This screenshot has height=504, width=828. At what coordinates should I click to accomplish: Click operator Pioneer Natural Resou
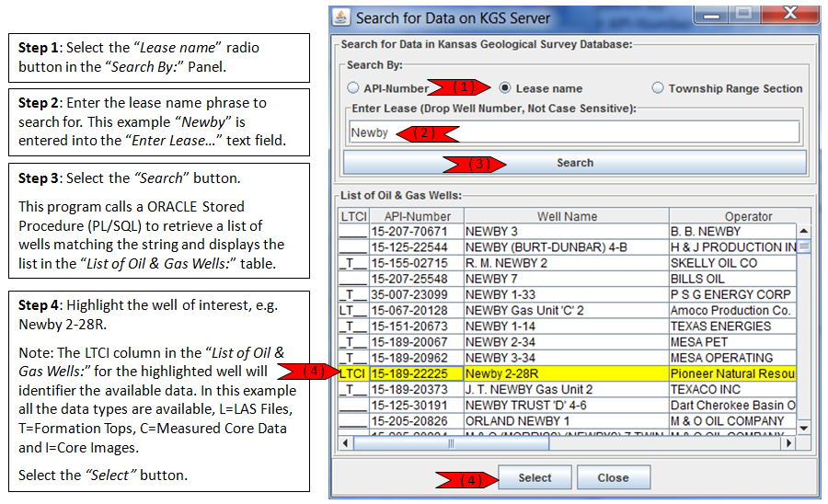(733, 373)
